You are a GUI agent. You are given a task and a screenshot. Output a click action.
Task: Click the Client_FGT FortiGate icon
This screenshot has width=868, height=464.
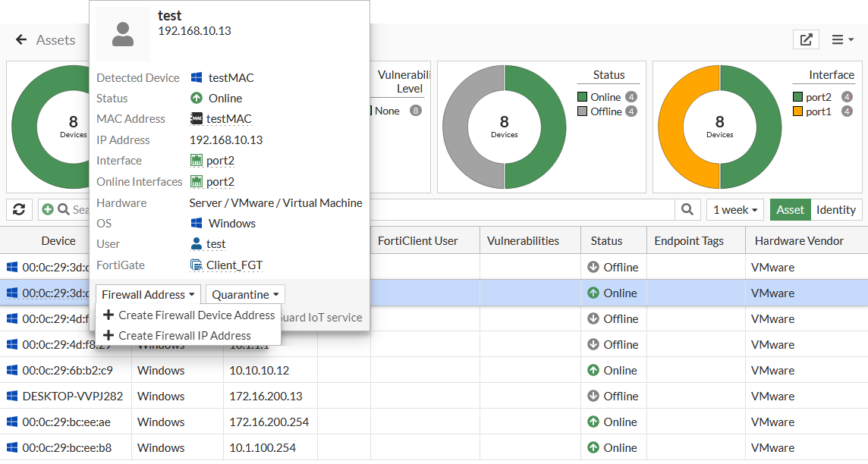coord(197,265)
